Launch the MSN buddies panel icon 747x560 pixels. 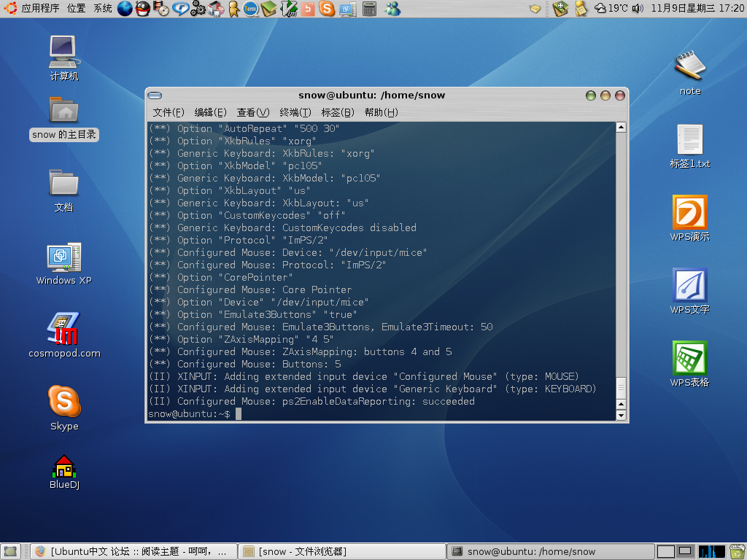[392, 8]
